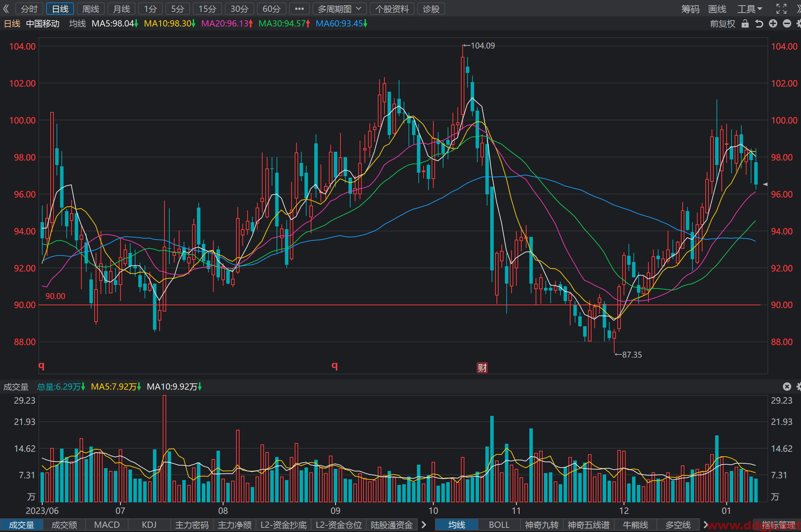Switch chart period to 周线

click(x=91, y=9)
